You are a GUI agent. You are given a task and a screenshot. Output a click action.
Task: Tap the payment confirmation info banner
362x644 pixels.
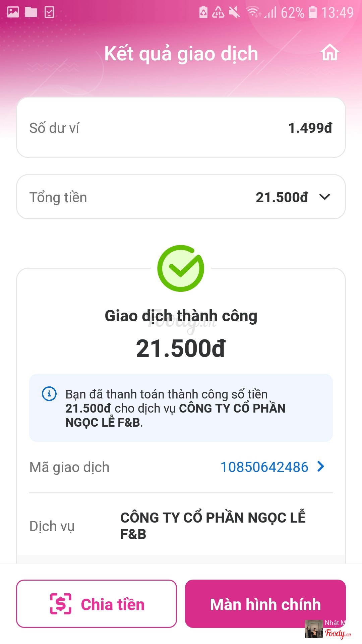point(181,408)
